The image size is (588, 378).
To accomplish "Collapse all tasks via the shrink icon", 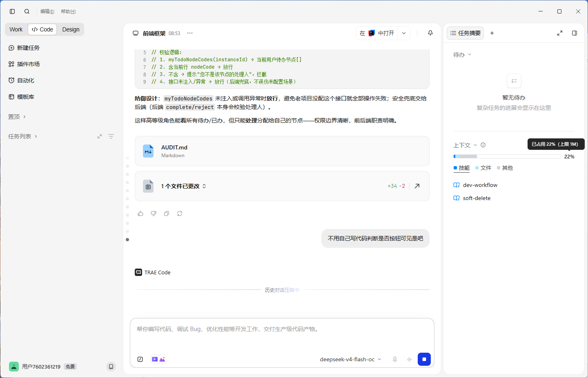I will [x=100, y=136].
